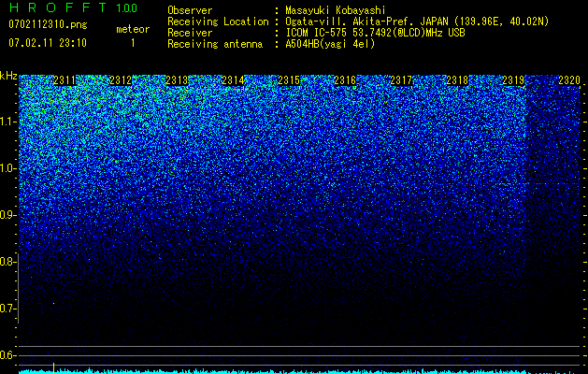The height and width of the screenshot is (374, 588).
Task: Click the 2316 time marker
Action: tap(345, 80)
